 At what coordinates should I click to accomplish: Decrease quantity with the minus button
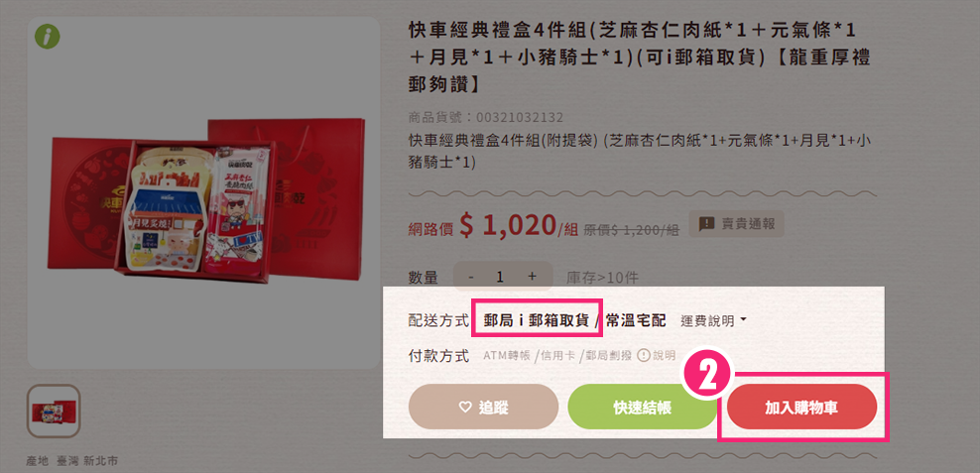(x=470, y=277)
